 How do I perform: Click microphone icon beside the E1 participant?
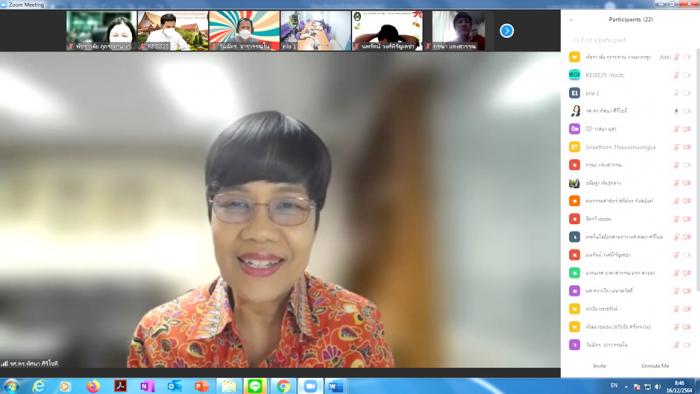676,93
